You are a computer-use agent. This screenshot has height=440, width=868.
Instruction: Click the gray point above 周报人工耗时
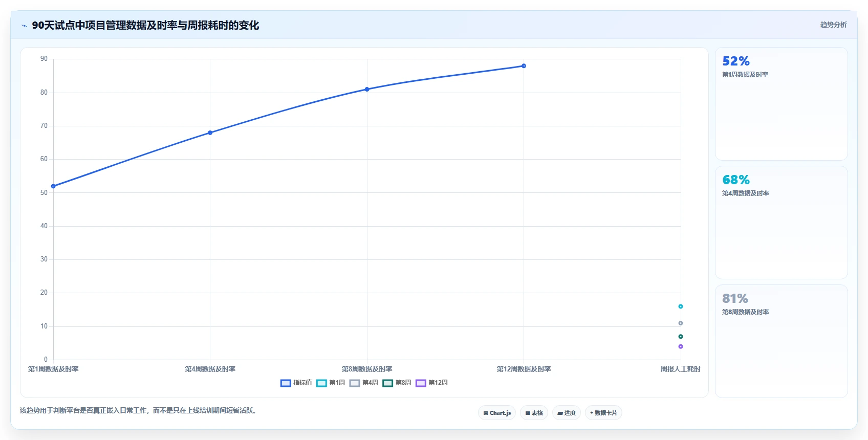[681, 323]
